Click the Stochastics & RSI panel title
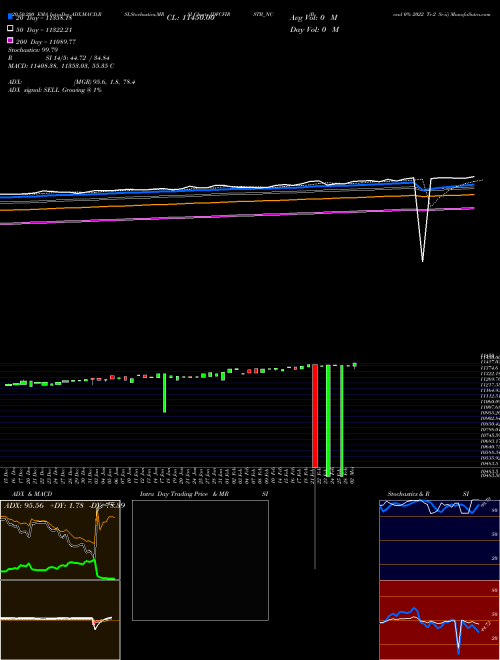 pyautogui.click(x=428, y=494)
